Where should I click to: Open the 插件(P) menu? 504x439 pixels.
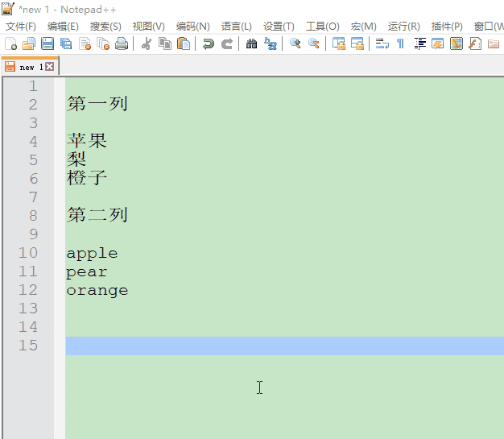pos(447,27)
